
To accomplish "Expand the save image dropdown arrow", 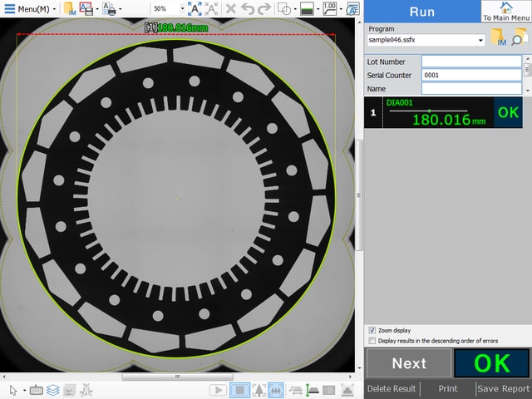I will [97, 9].
